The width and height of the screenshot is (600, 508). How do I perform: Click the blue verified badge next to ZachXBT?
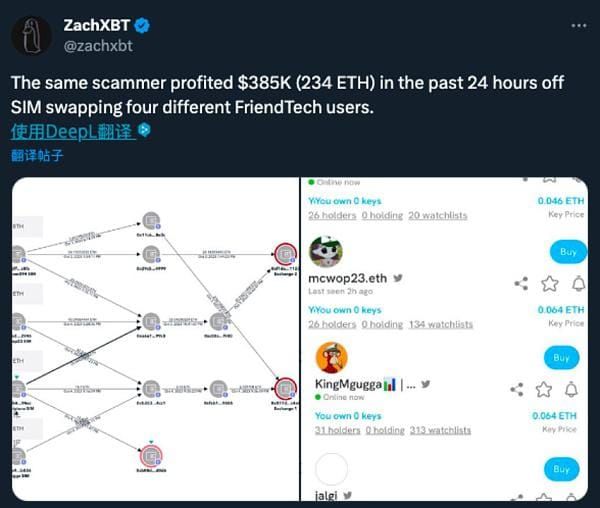point(142,26)
